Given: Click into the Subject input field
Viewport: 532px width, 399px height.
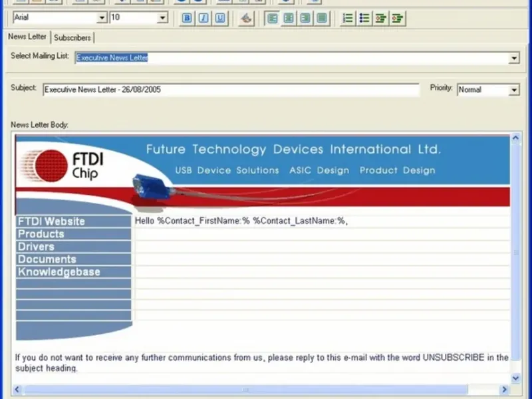Looking at the screenshot, I should [x=231, y=90].
